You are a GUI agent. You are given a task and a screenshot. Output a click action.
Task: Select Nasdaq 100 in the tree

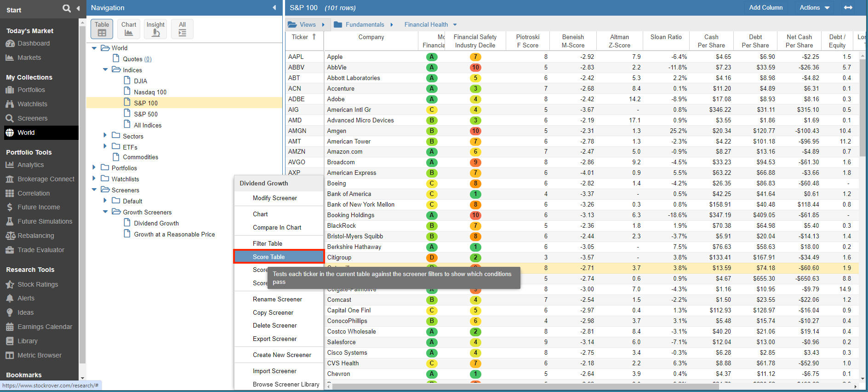tap(150, 92)
